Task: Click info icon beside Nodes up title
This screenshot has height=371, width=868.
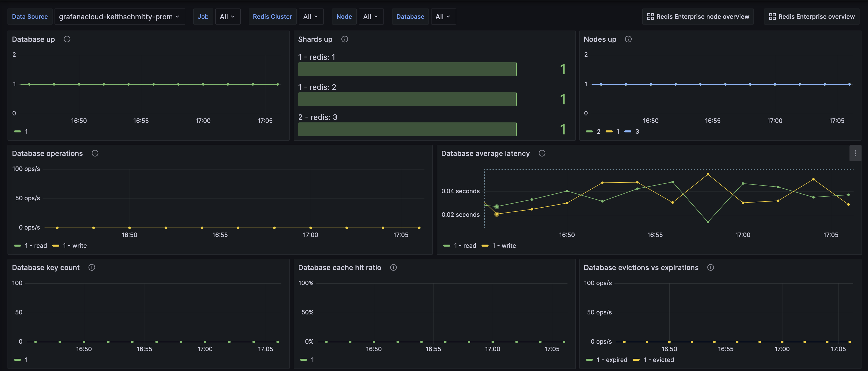Action: click(628, 39)
